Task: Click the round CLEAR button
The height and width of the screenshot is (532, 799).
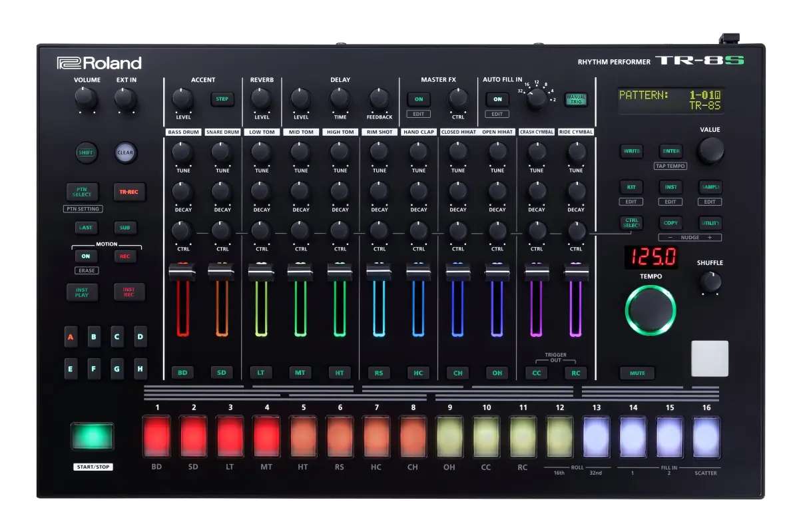Action: tap(125, 152)
